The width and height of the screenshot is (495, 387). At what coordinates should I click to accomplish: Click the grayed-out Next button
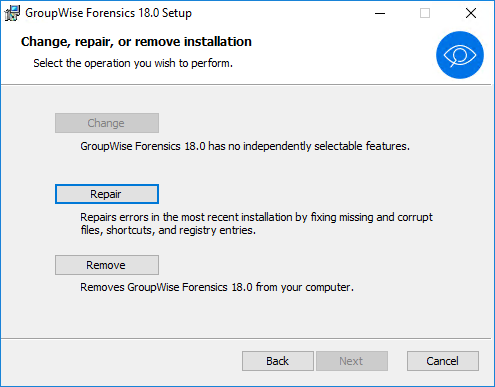(352, 361)
